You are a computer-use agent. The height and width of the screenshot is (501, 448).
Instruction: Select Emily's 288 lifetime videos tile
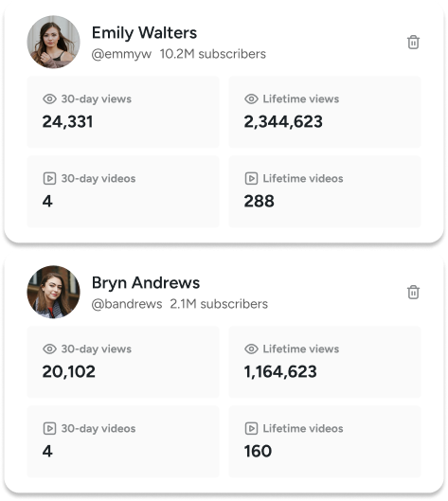tap(325, 191)
